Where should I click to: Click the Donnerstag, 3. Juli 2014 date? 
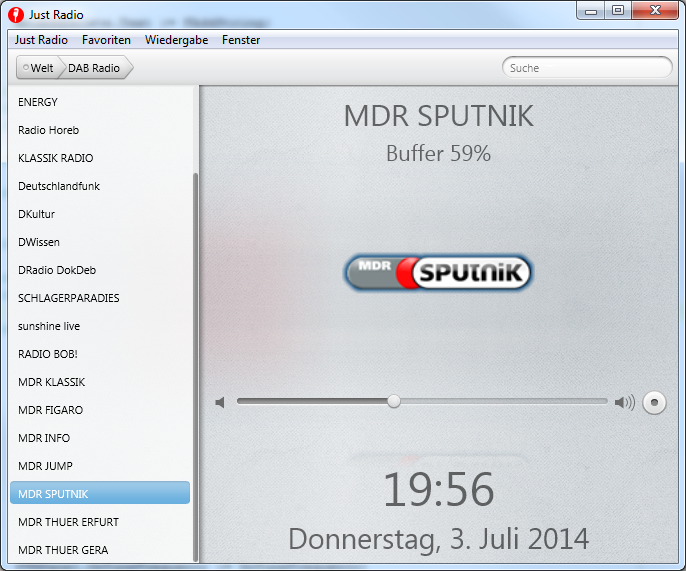pyautogui.click(x=438, y=539)
